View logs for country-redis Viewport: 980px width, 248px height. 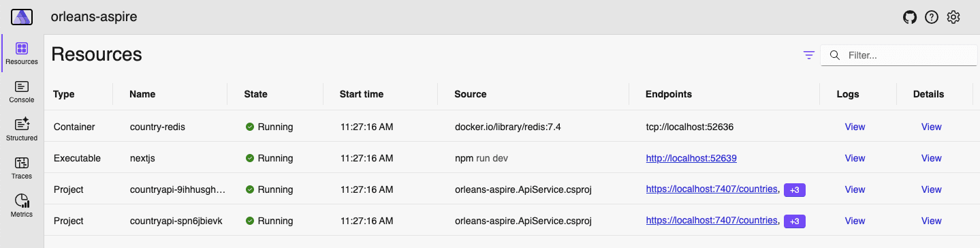855,127
